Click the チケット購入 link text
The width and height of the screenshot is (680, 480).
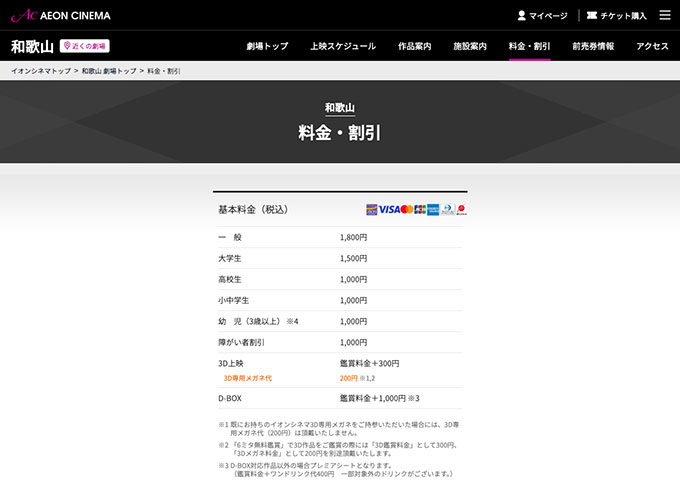click(x=623, y=16)
